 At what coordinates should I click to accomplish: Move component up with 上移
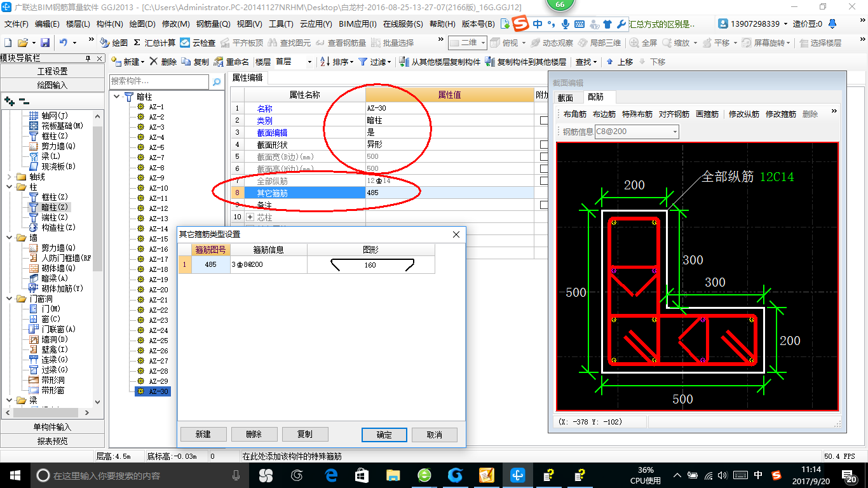pos(620,62)
